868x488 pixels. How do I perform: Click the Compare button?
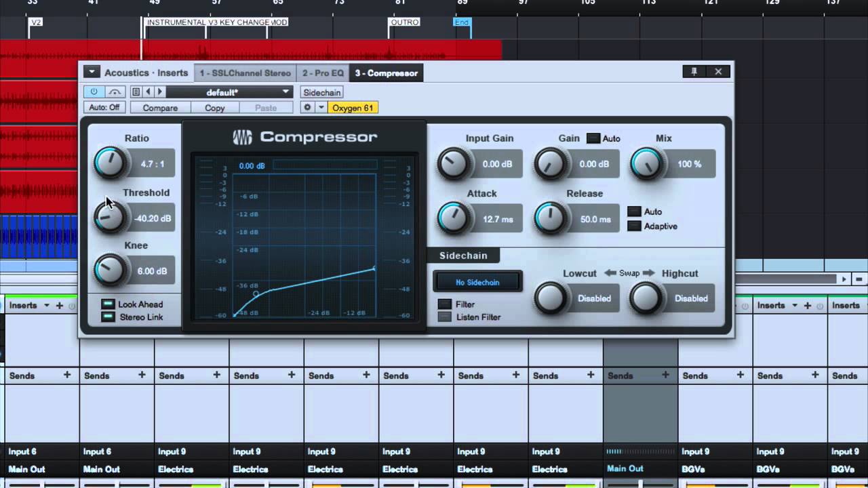pos(160,107)
